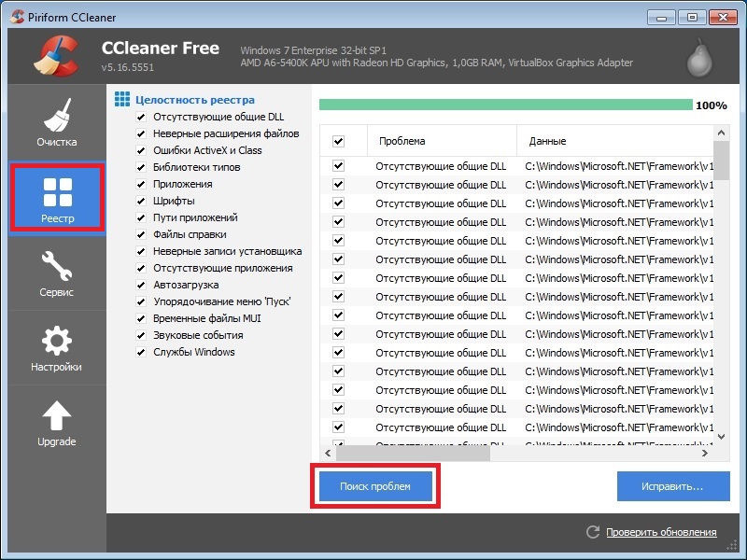Click the vertical scrollbar down arrow
The image size is (747, 560).
click(721, 436)
